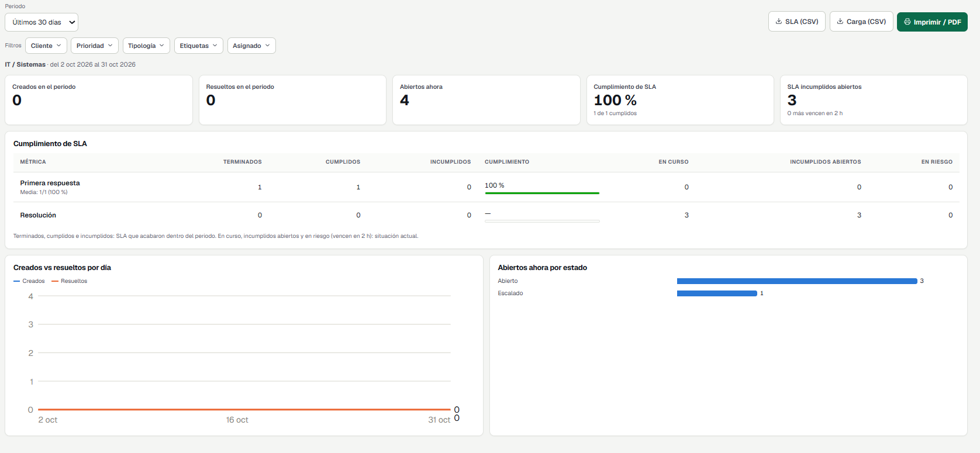Click the Abierto blue bar
The image size is (980, 453).
(797, 281)
